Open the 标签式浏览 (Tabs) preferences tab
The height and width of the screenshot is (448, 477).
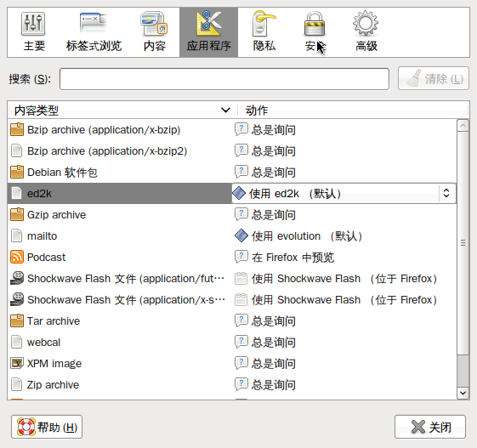pos(94,32)
